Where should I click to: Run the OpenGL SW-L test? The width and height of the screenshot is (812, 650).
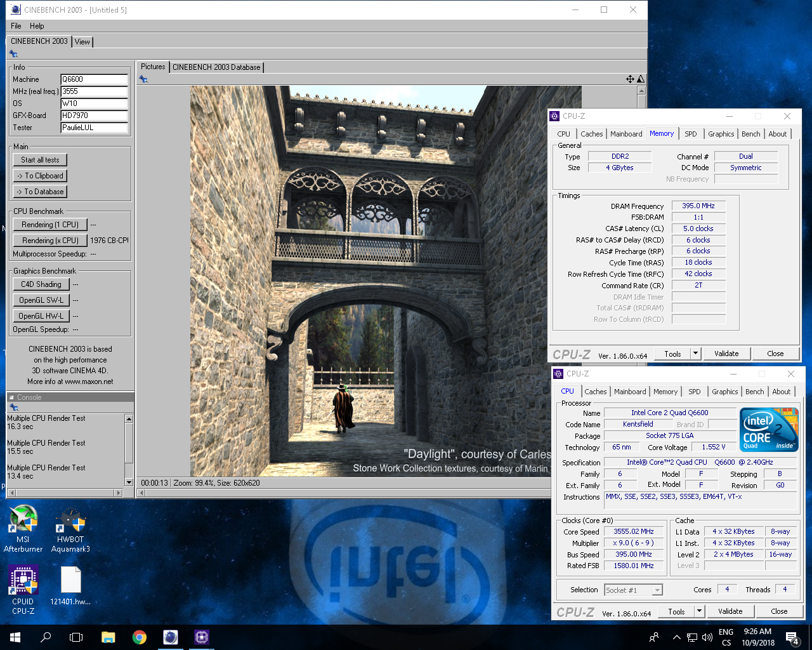[41, 300]
